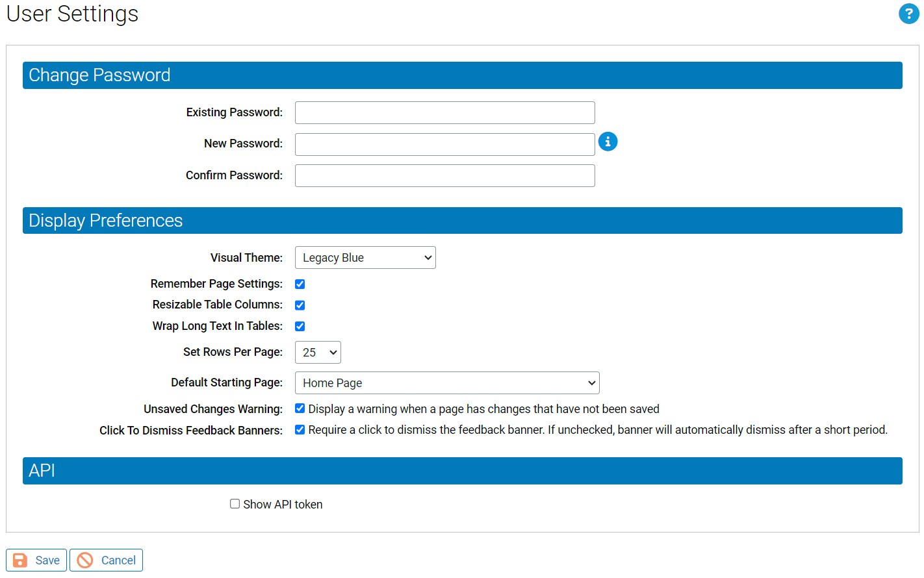Image resolution: width=924 pixels, height=578 pixels.
Task: Click the info icon beside New Password
Action: coord(608,141)
